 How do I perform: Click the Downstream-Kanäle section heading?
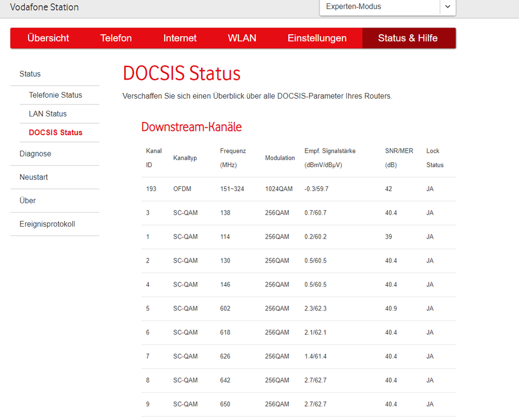(191, 127)
